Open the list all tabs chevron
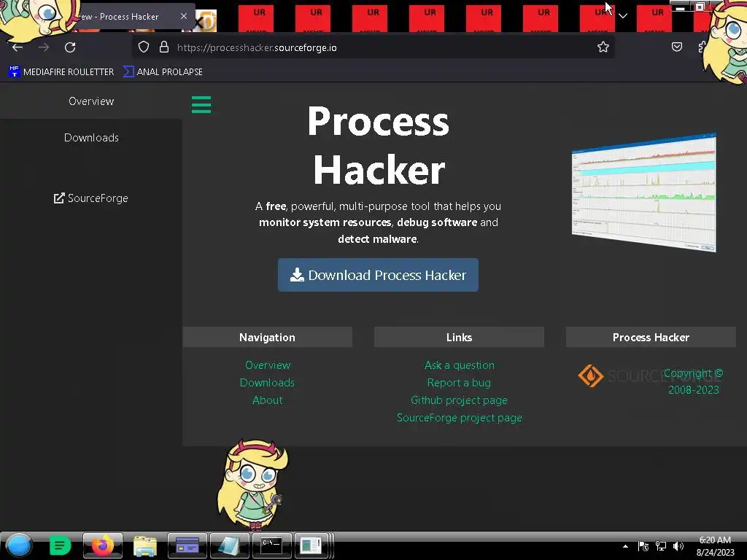The height and width of the screenshot is (560, 747). (623, 16)
